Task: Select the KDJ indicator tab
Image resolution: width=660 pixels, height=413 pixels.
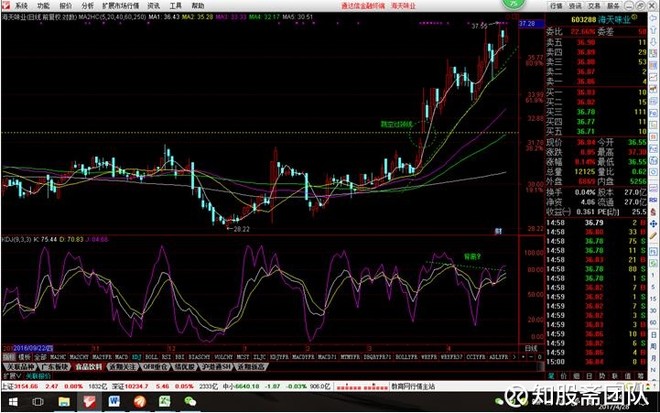Action: click(x=137, y=357)
